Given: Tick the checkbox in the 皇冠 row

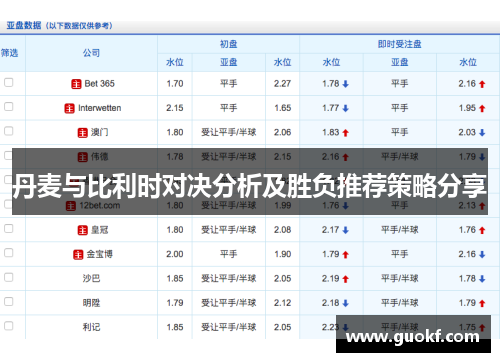Looking at the screenshot, I should 9,228.
